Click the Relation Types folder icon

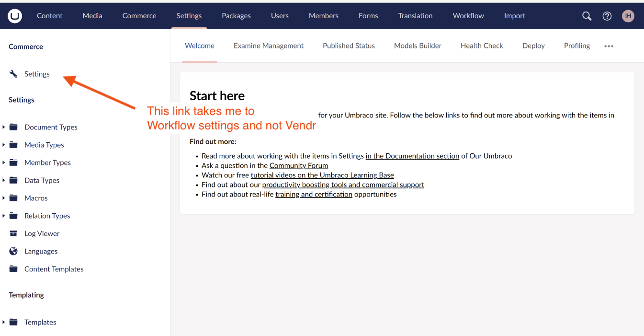click(x=13, y=216)
